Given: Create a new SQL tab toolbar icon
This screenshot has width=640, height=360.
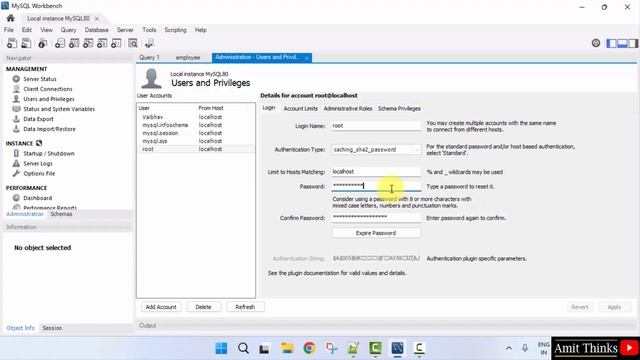Looking at the screenshot, I should click(12, 43).
